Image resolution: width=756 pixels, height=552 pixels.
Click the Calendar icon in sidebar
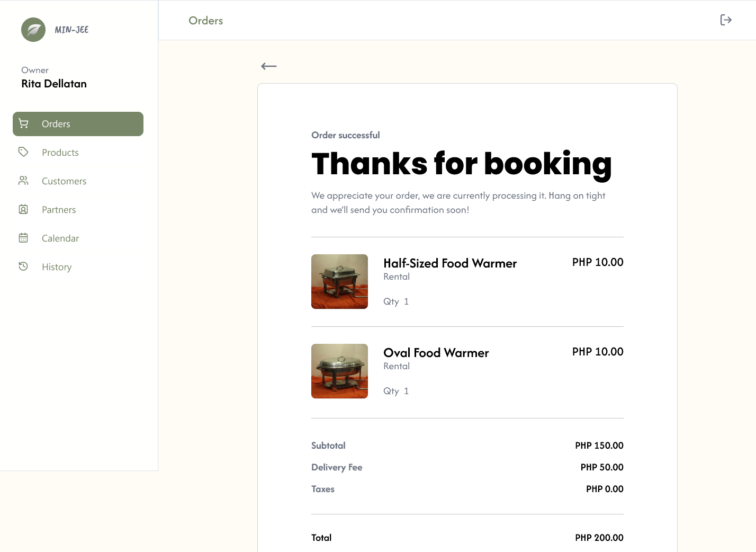pos(23,238)
